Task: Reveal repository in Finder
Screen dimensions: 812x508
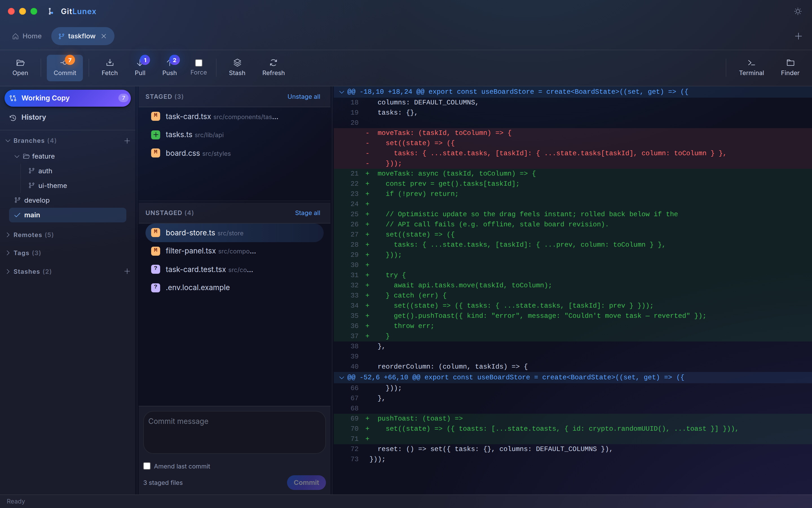Action: pos(790,67)
